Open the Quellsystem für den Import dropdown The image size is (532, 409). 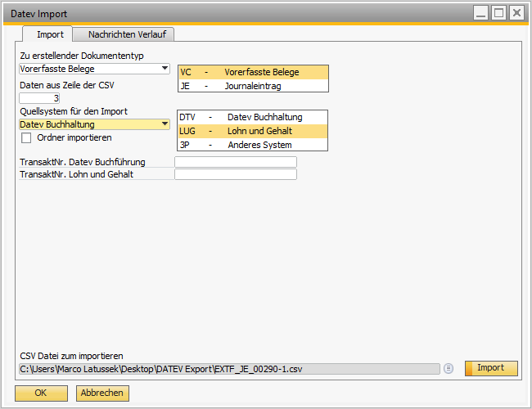point(94,124)
